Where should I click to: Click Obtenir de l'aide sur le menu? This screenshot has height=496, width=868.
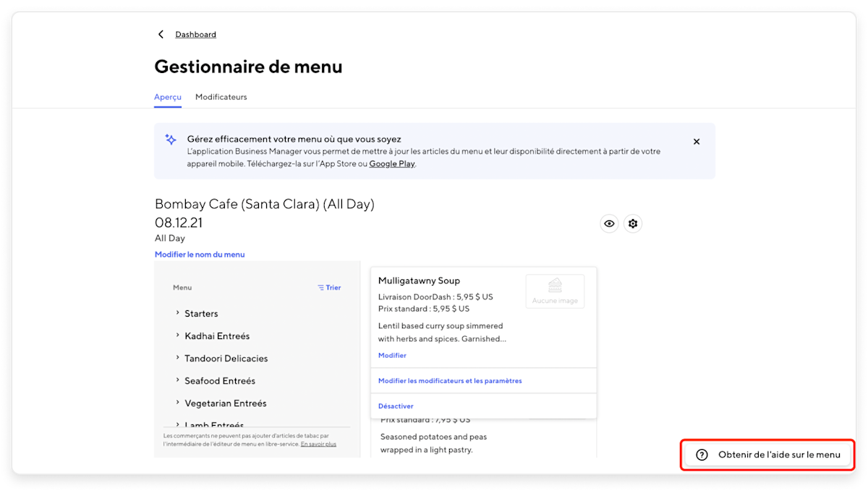768,455
